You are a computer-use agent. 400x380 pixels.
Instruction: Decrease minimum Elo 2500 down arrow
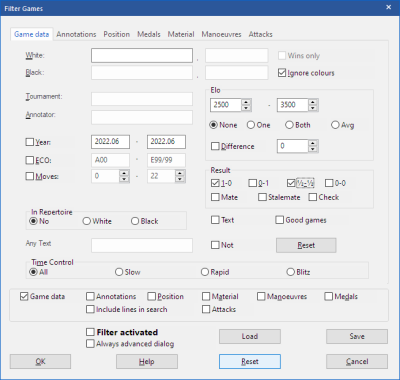246,108
